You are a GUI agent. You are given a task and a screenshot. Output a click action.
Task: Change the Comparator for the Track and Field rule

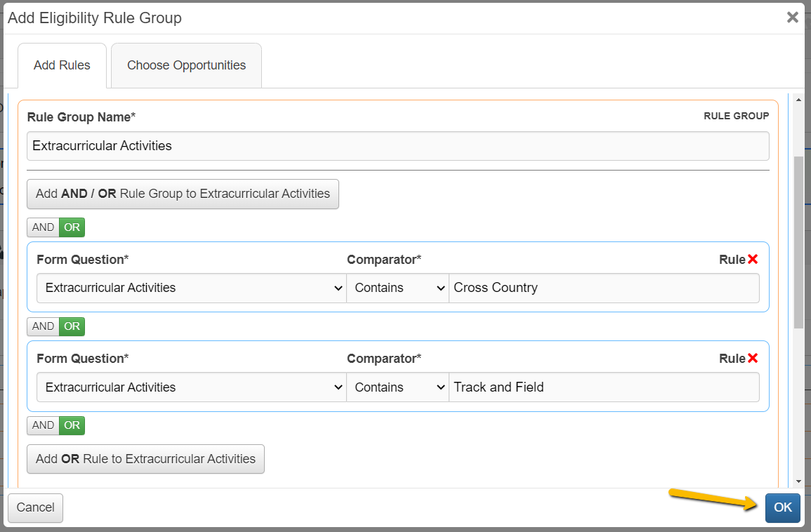397,387
